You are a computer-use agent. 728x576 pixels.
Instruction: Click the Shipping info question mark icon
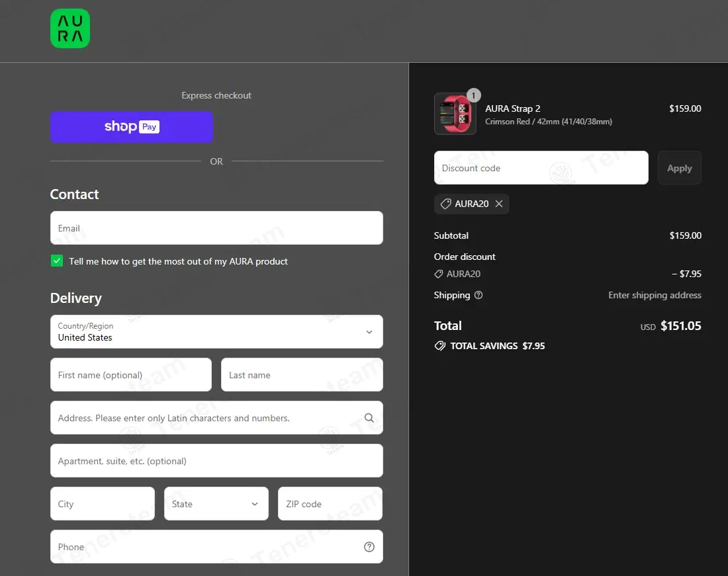pyautogui.click(x=478, y=296)
